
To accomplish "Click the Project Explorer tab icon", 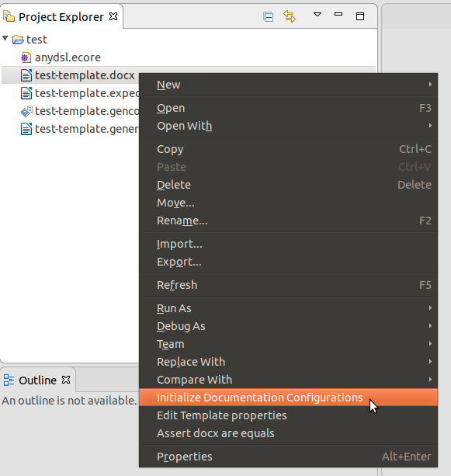I will tap(9, 16).
